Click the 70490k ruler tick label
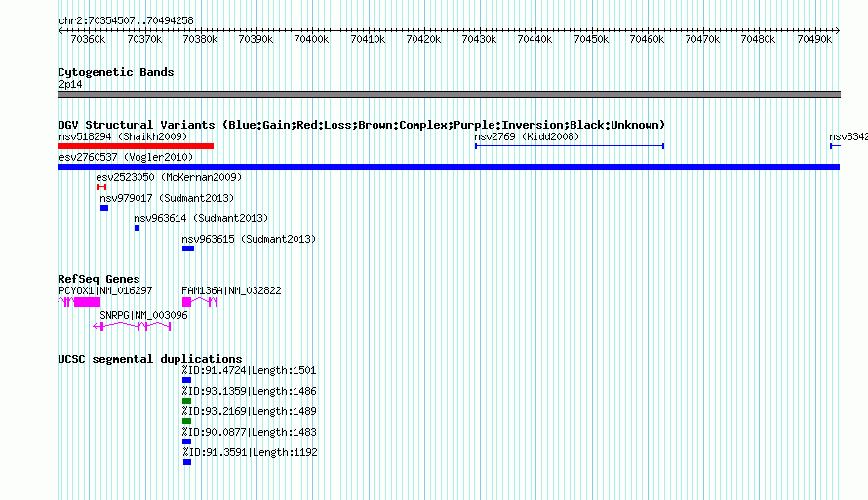 click(814, 39)
